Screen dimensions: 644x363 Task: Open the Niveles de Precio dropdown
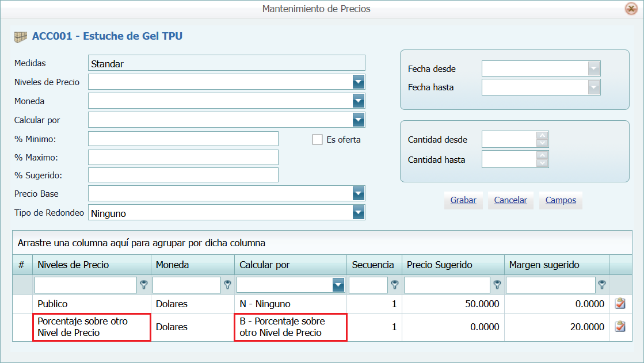tap(358, 82)
